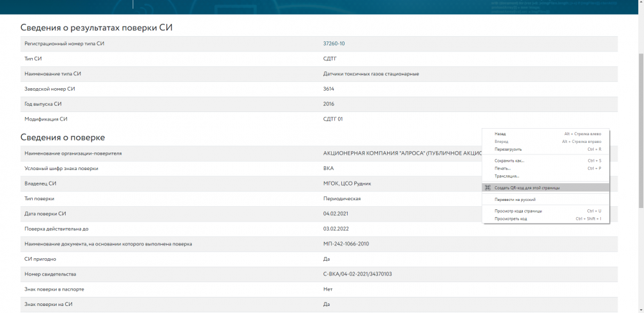This screenshot has width=644, height=313.
Task: Choose "Назад" in the context menu
Action: [500, 134]
